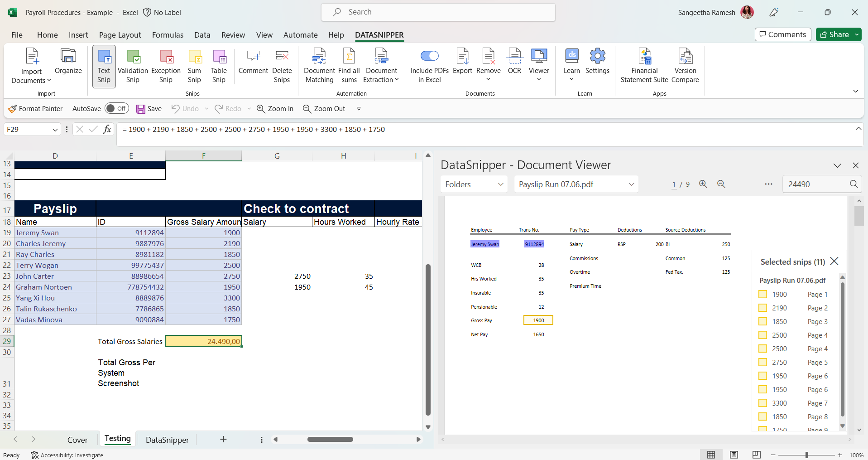Select the Table Snip tool
Viewport: 868px width, 460px height.
(219, 66)
